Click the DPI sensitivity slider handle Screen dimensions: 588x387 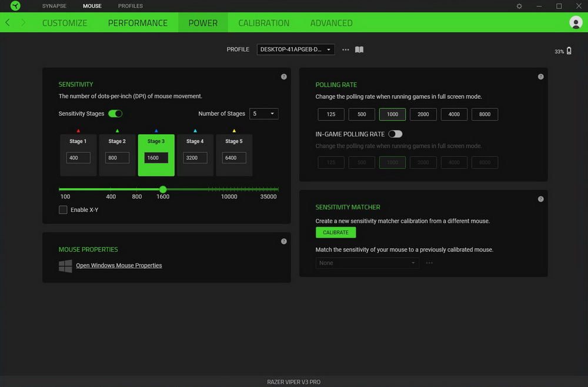163,189
